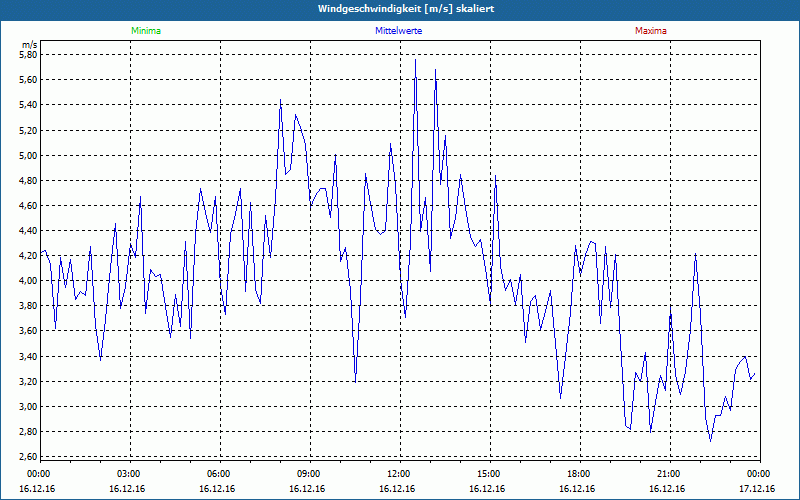Click the 4,60 y-axis value
This screenshot has width=800, height=500.
(28, 206)
